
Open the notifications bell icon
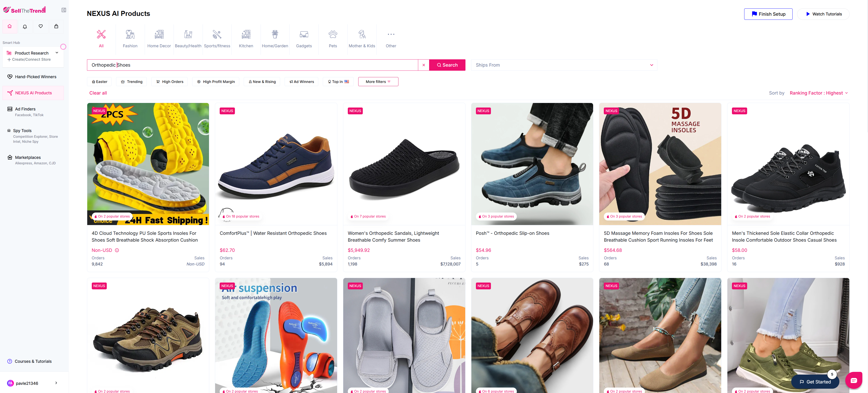click(x=25, y=26)
